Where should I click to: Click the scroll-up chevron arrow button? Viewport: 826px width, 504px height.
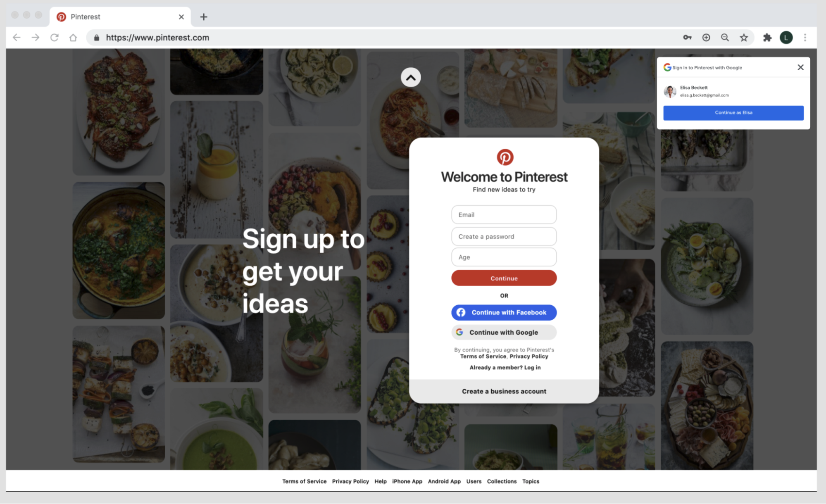pyautogui.click(x=411, y=77)
